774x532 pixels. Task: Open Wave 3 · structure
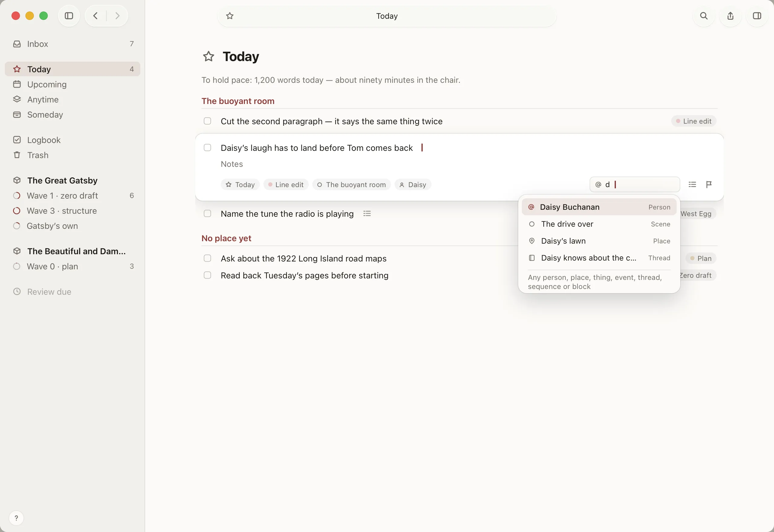72,211
